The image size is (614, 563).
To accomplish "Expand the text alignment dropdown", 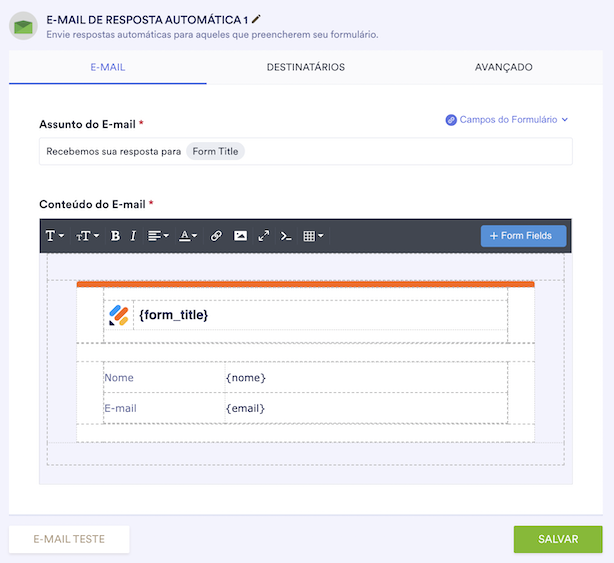I will (x=158, y=236).
